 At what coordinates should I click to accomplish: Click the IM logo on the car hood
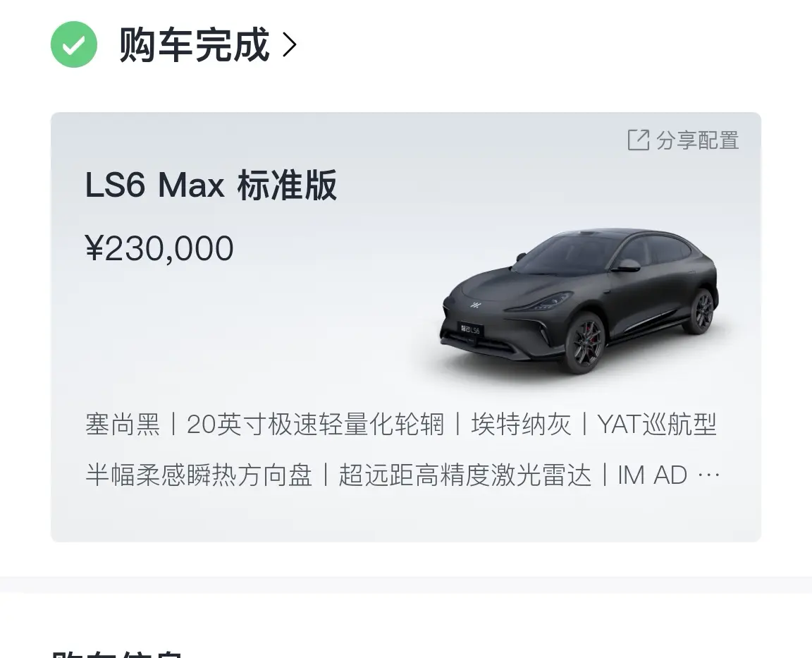(x=475, y=305)
